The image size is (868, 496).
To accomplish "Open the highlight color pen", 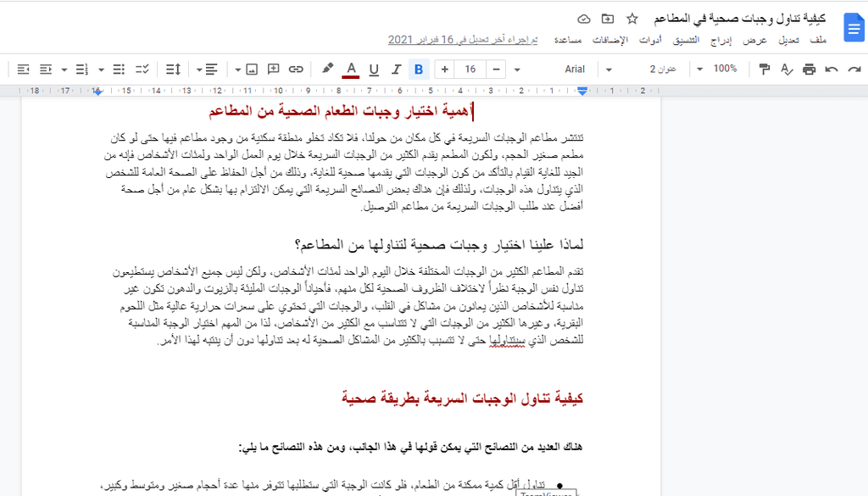I will [328, 69].
